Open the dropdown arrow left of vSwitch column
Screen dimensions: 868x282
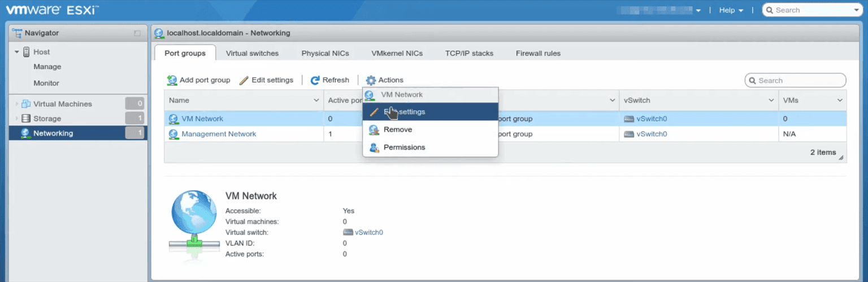pos(613,101)
